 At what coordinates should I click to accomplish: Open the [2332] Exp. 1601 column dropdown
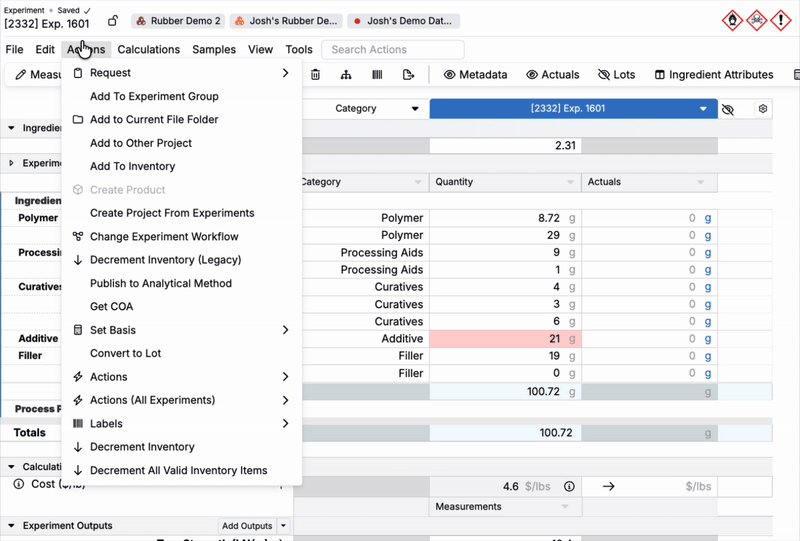[x=573, y=109]
